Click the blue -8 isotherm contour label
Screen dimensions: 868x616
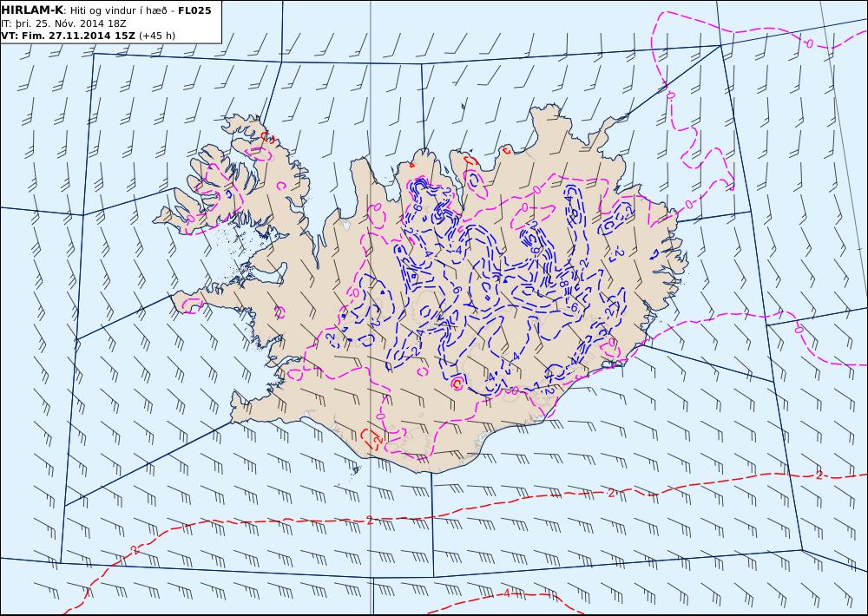pos(563,284)
